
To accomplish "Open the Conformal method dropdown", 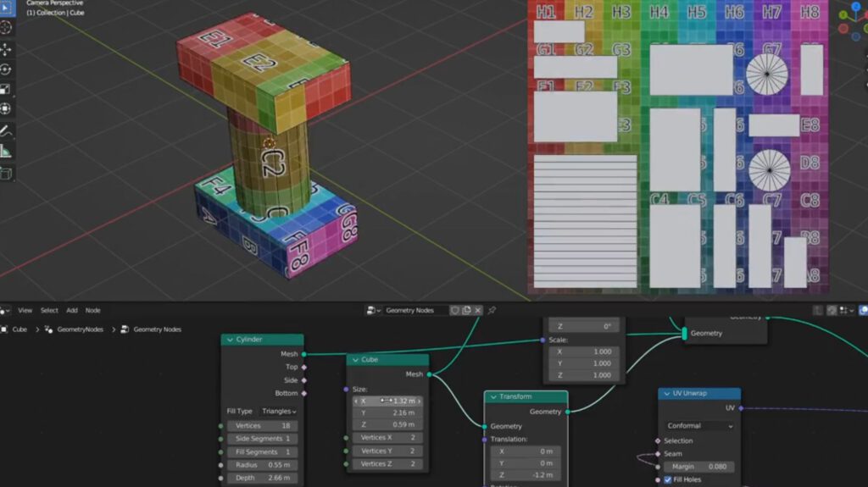I will [x=699, y=425].
